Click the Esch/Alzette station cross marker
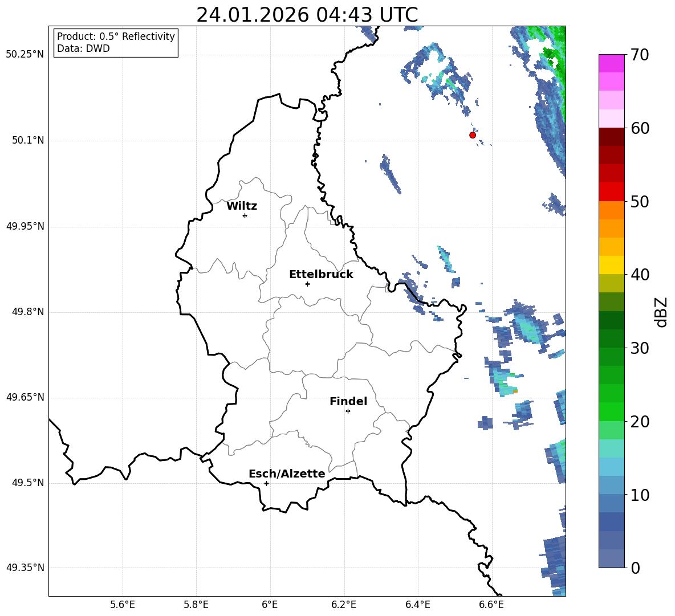Screen dimensions: 675x616 click(266, 483)
